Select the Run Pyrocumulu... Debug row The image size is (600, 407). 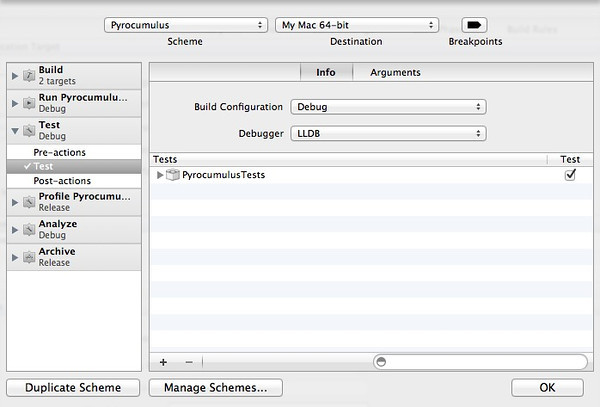pos(74,103)
